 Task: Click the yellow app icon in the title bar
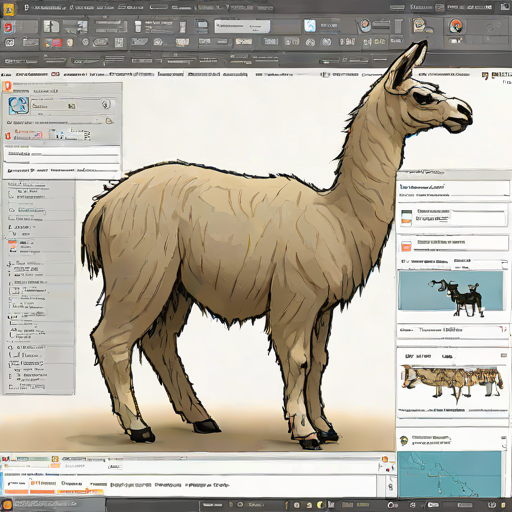click(x=9, y=9)
